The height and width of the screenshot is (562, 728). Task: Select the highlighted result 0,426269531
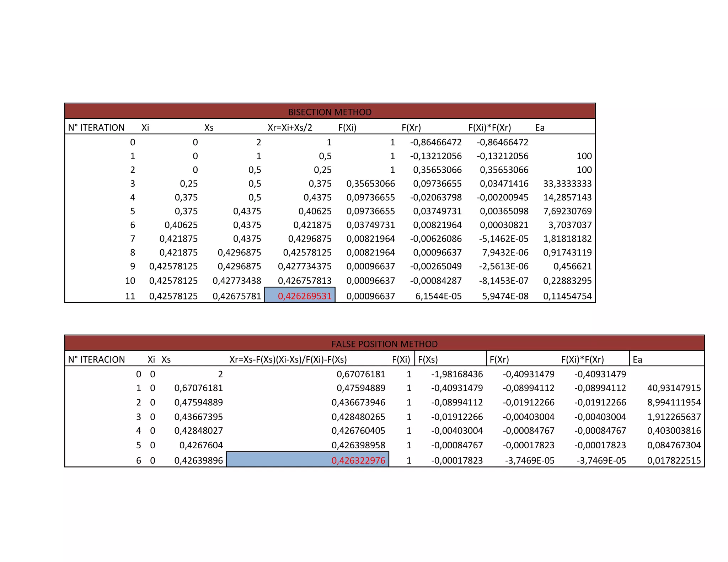pos(300,295)
